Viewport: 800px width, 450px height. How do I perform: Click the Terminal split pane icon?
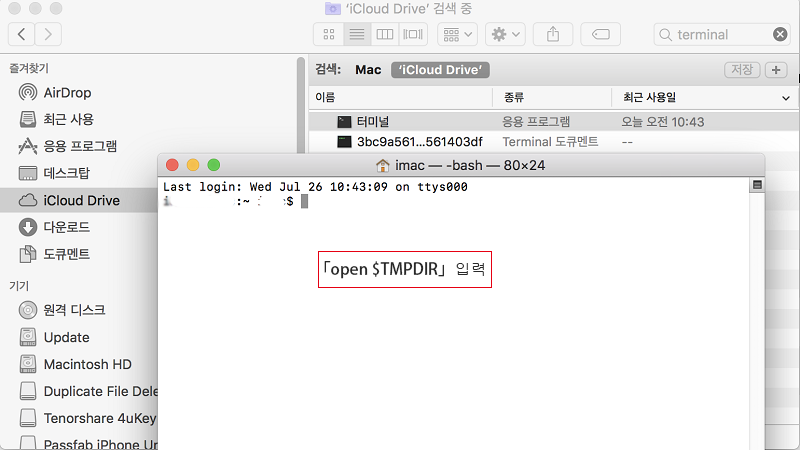coord(757,185)
